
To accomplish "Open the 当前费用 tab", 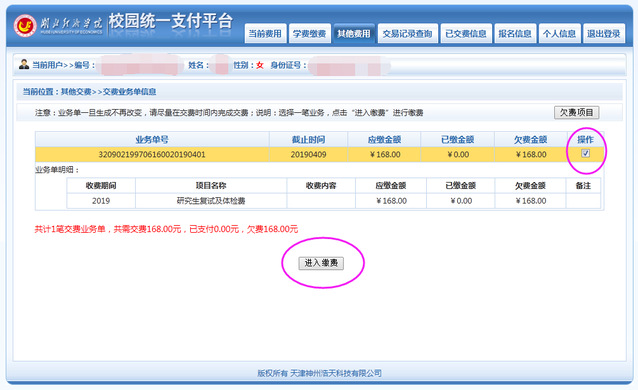I will point(265,33).
